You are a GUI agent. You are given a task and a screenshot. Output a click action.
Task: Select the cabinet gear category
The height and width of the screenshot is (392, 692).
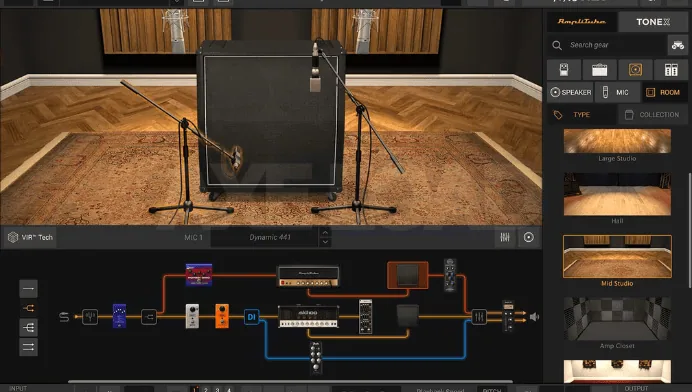click(635, 70)
